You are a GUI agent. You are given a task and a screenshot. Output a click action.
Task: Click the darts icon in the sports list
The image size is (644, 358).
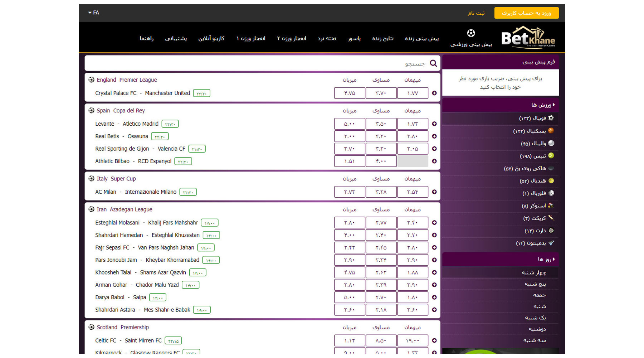click(551, 231)
